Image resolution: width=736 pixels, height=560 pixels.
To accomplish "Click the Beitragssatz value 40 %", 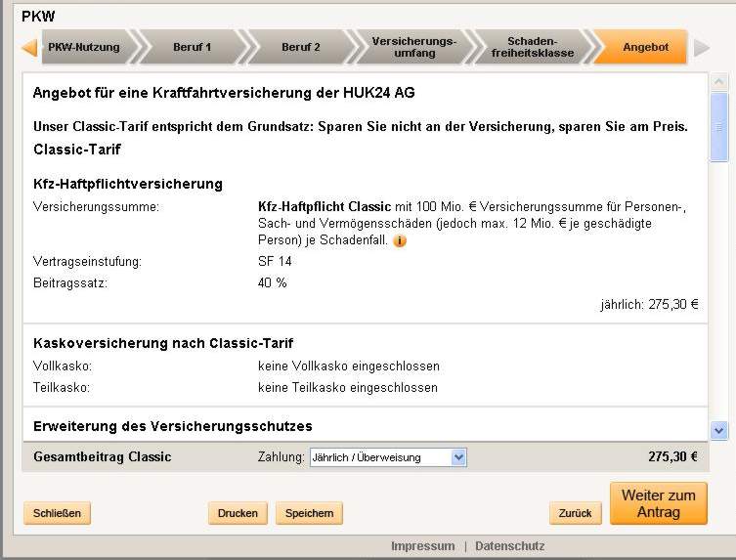I will [273, 283].
